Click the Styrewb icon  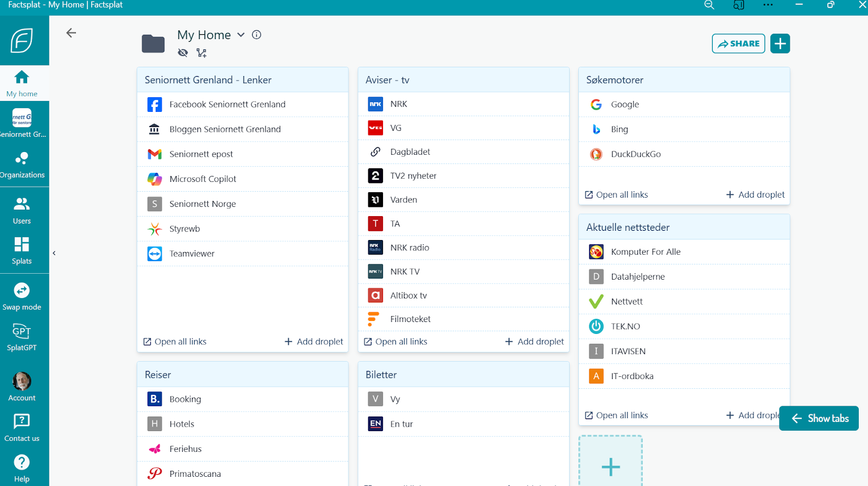[x=155, y=229]
